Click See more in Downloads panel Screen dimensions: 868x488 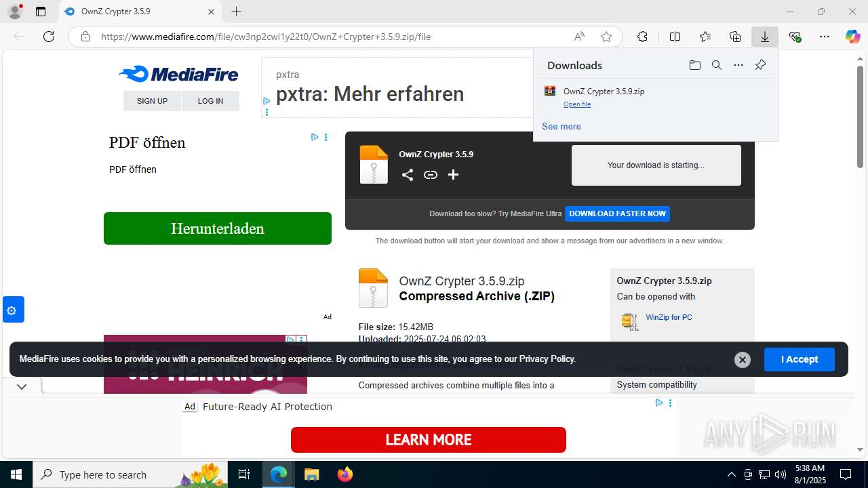(x=561, y=126)
